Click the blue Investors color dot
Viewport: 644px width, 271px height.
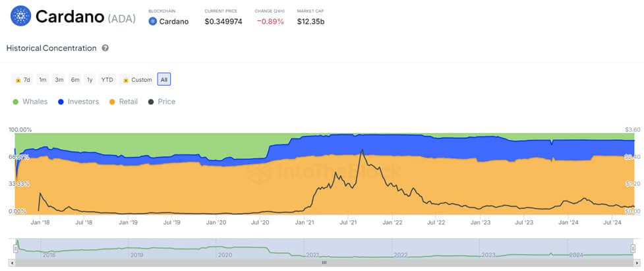pos(61,102)
